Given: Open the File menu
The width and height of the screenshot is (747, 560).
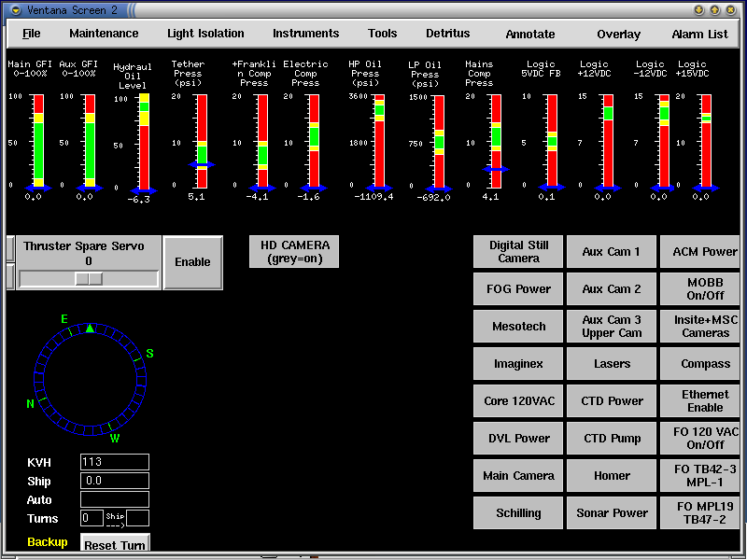Looking at the screenshot, I should (32, 34).
